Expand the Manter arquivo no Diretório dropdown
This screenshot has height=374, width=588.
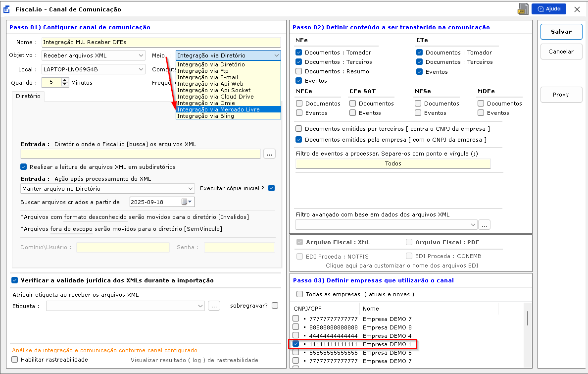[x=191, y=189]
